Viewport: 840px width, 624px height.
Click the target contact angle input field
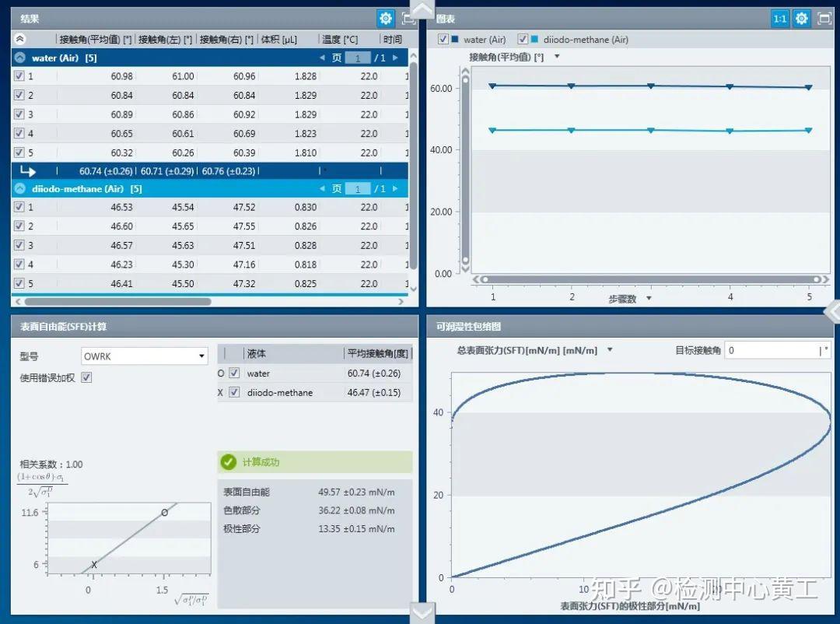777,350
